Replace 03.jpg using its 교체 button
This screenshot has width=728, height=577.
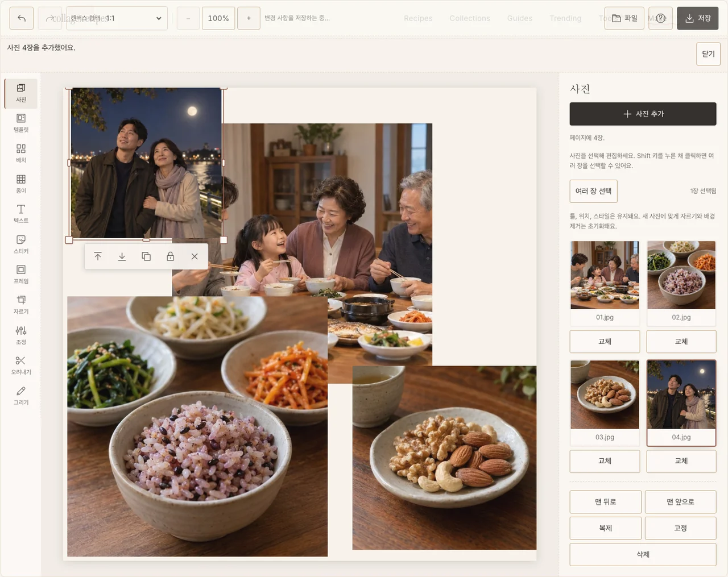click(x=605, y=461)
